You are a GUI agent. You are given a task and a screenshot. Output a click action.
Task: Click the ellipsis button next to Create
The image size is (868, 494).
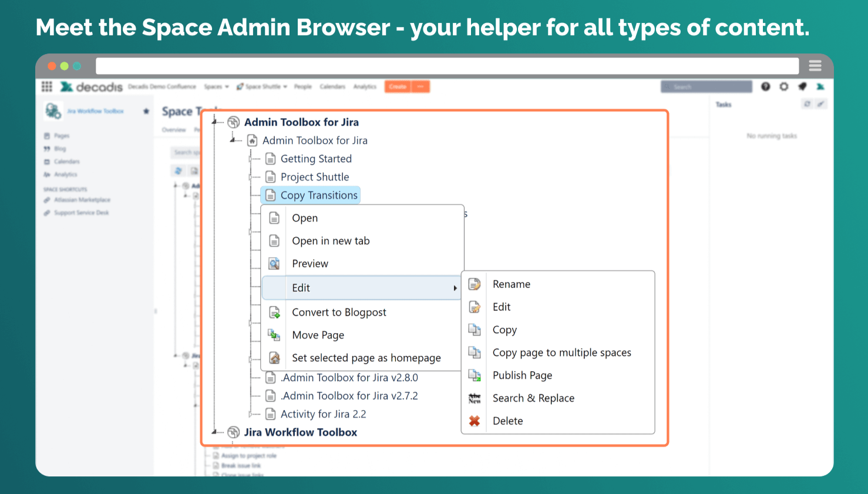click(x=420, y=87)
